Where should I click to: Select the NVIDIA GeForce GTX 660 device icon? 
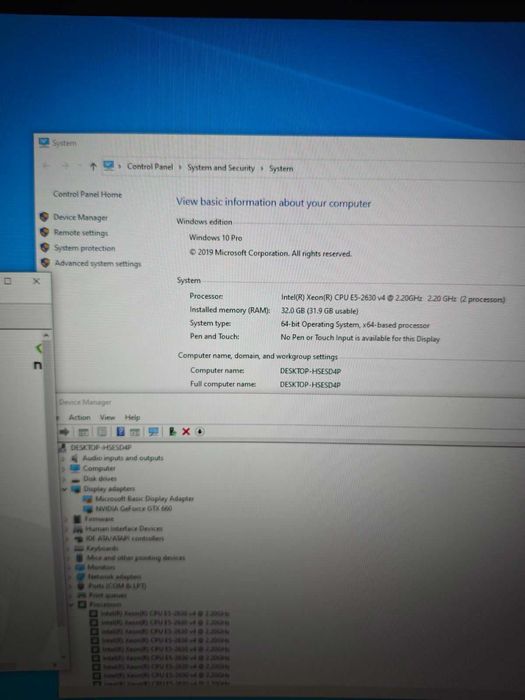tap(88, 508)
